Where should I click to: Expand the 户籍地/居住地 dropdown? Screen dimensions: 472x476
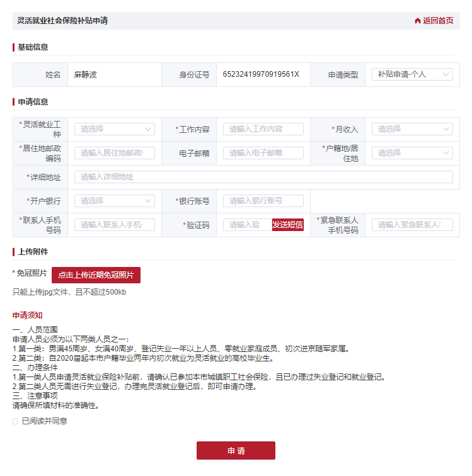tap(412, 153)
